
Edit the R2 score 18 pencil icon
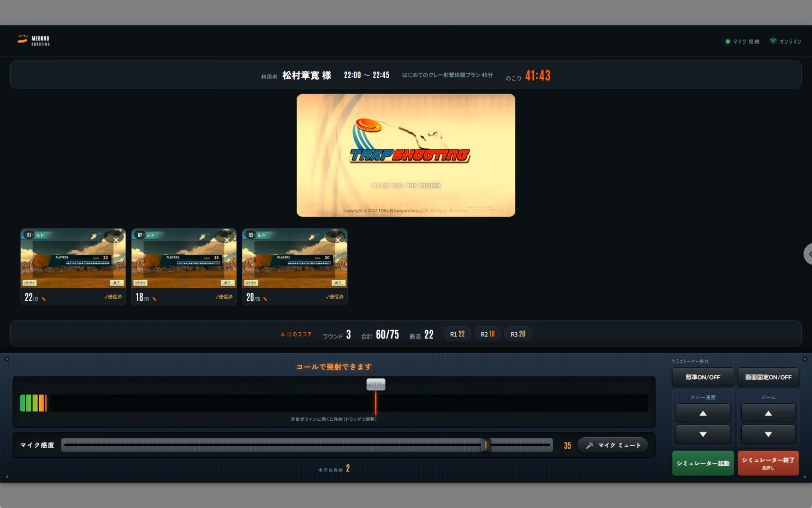coord(154,299)
